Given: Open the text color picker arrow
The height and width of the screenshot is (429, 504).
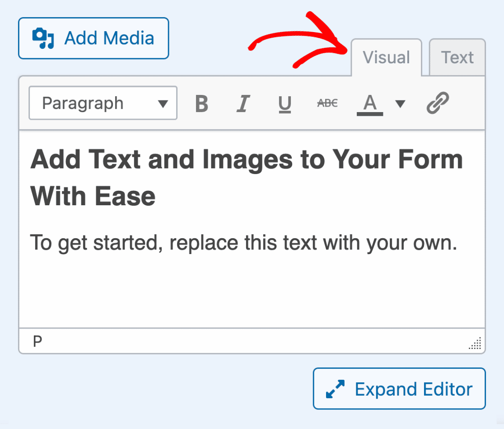Looking at the screenshot, I should [x=400, y=104].
